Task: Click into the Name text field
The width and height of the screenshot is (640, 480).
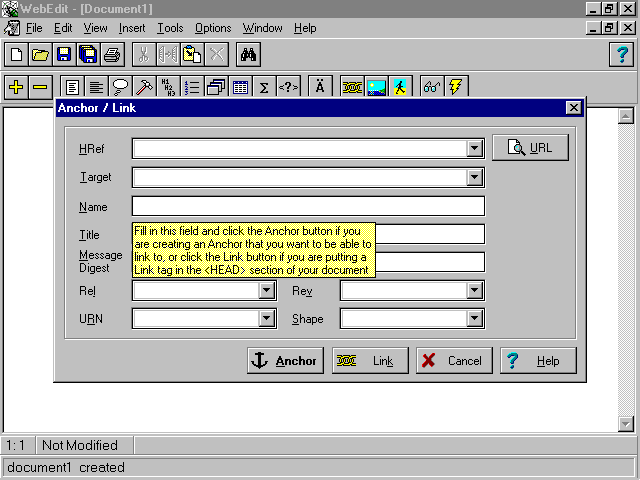Action: pos(308,206)
